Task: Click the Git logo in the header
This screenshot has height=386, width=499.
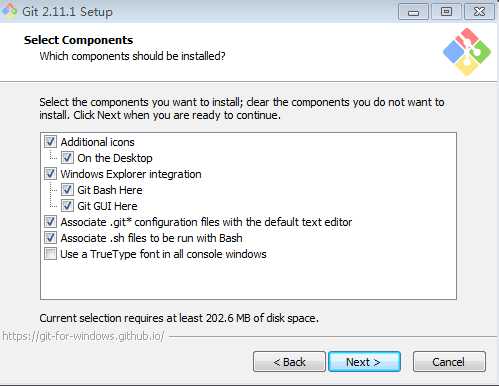Action: click(x=467, y=52)
